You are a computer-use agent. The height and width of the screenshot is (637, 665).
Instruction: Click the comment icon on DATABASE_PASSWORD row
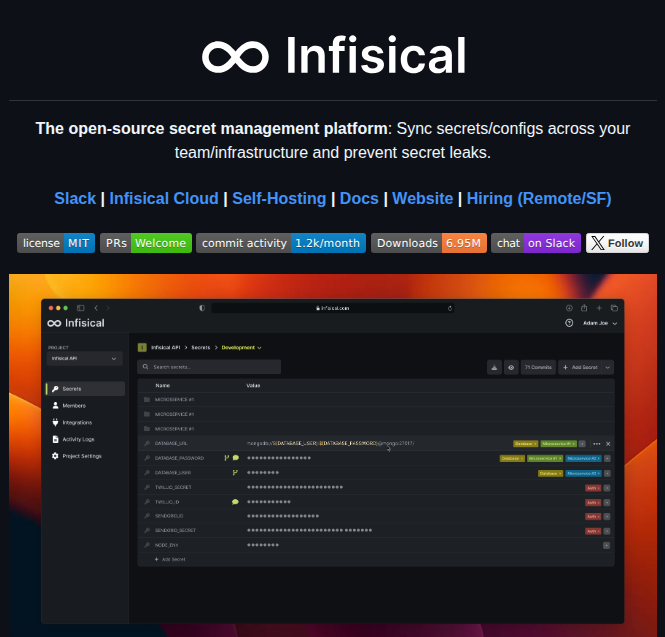point(236,458)
